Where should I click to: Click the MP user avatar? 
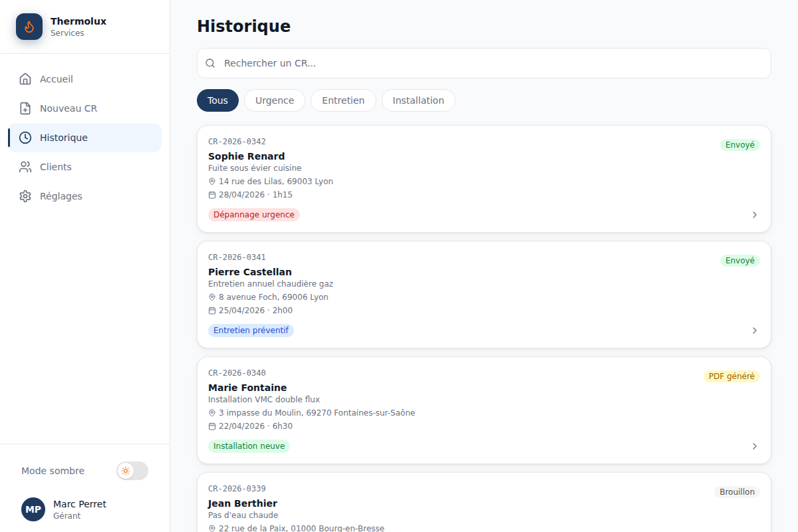[33, 509]
